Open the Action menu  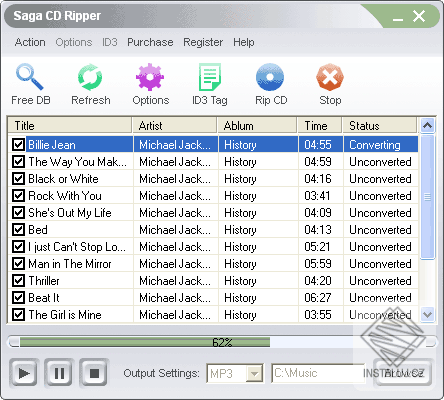click(30, 42)
